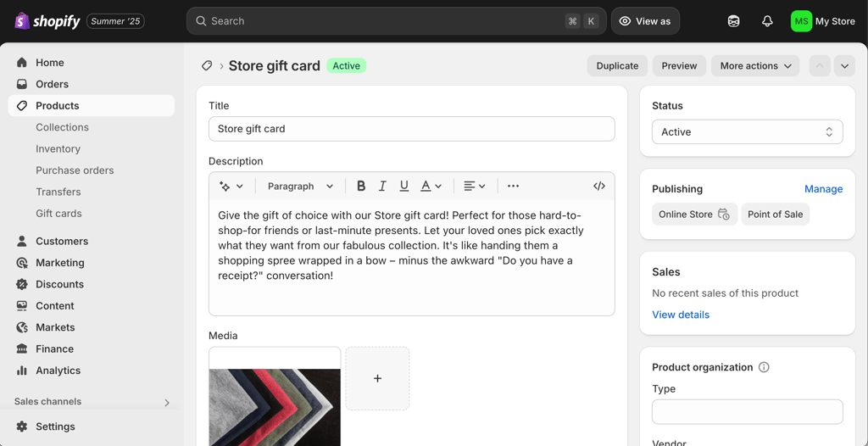The width and height of the screenshot is (868, 446).
Task: Click the Markets globe icon
Action: coord(21,327)
